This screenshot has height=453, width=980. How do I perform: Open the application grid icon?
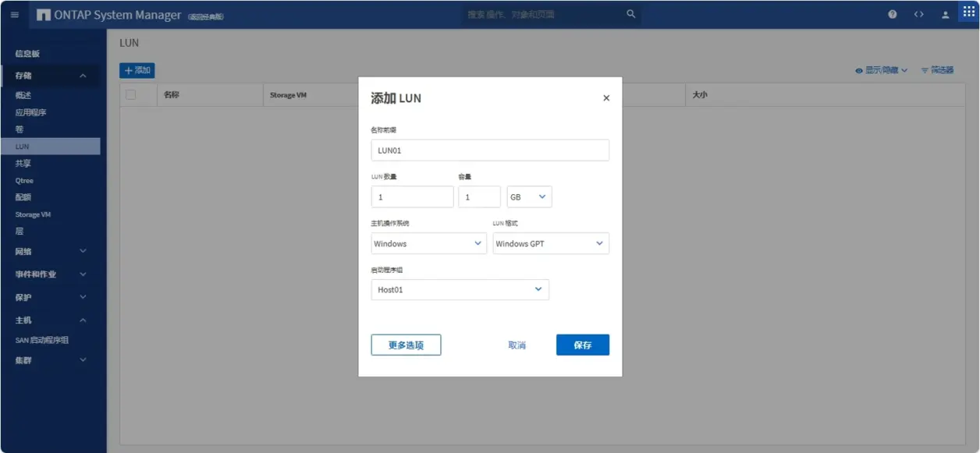click(968, 12)
